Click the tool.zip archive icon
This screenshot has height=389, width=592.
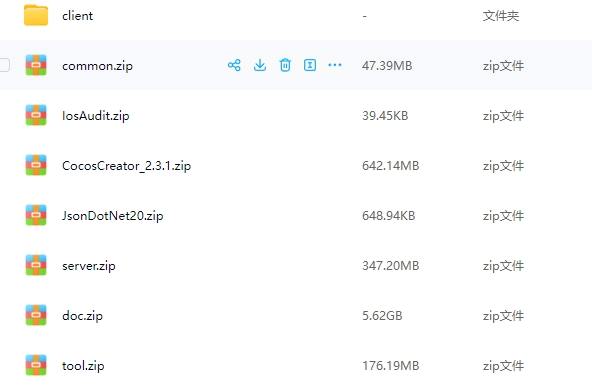[x=36, y=365]
